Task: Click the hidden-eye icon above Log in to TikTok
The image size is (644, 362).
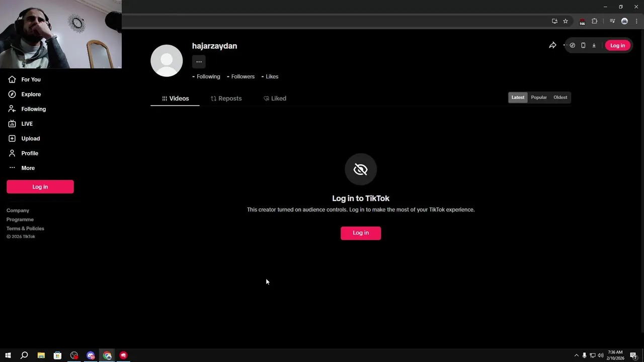Action: tap(361, 169)
